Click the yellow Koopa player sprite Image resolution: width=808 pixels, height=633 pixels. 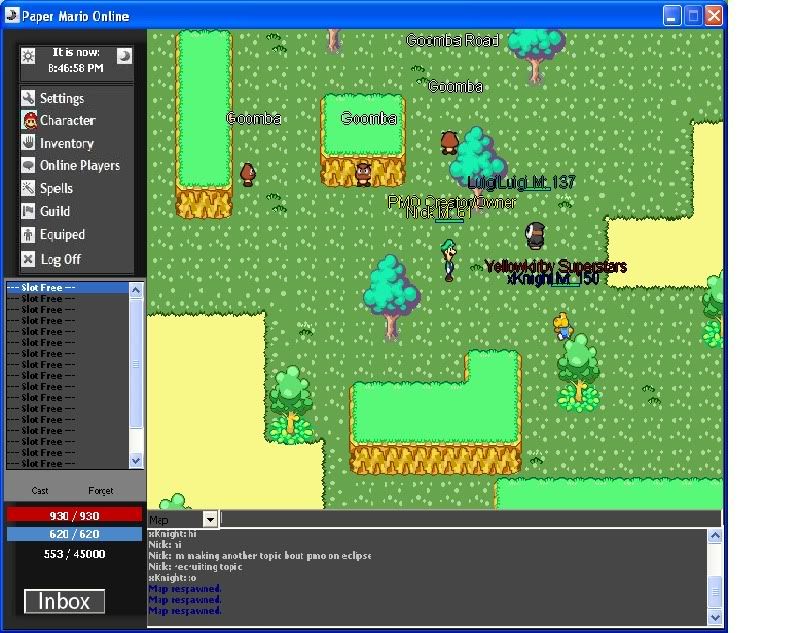coord(562,326)
